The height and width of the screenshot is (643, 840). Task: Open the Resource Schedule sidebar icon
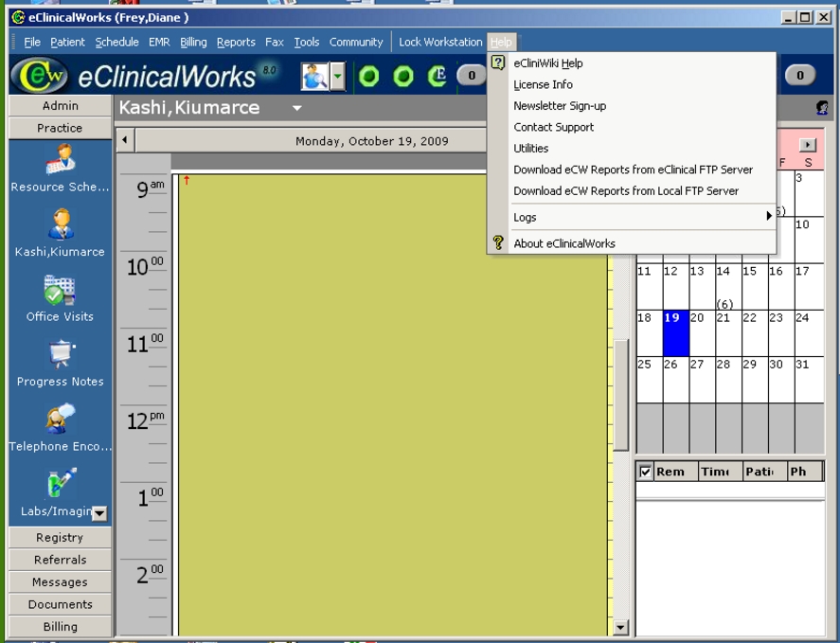[x=60, y=159]
